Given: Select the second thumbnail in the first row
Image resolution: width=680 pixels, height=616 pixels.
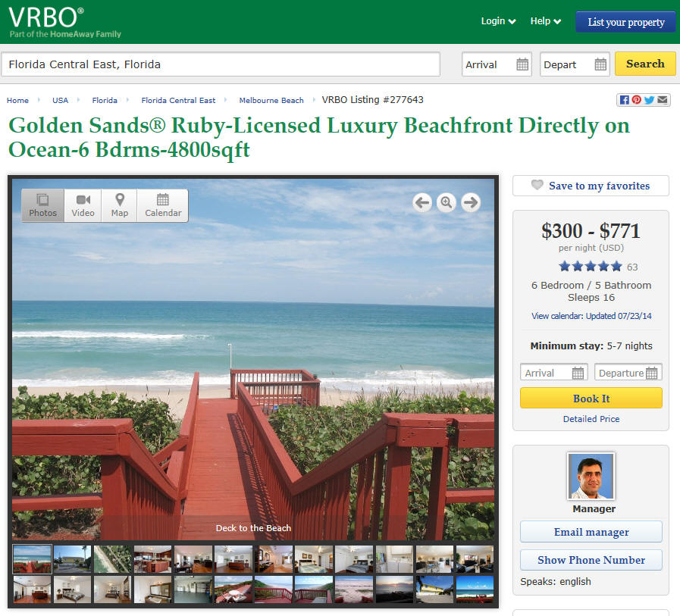Looking at the screenshot, I should tap(73, 559).
